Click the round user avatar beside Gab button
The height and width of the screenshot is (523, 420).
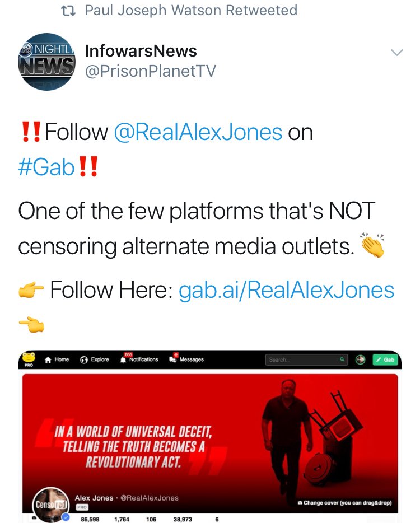360,359
